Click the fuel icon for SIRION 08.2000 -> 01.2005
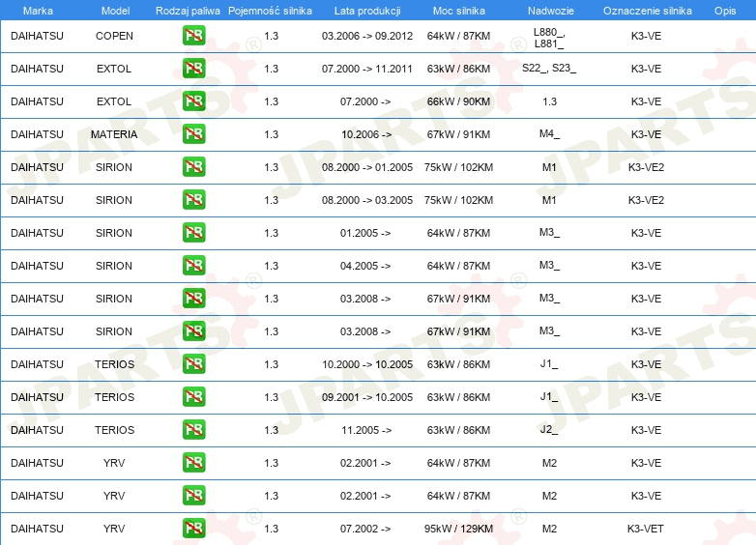 tap(193, 167)
